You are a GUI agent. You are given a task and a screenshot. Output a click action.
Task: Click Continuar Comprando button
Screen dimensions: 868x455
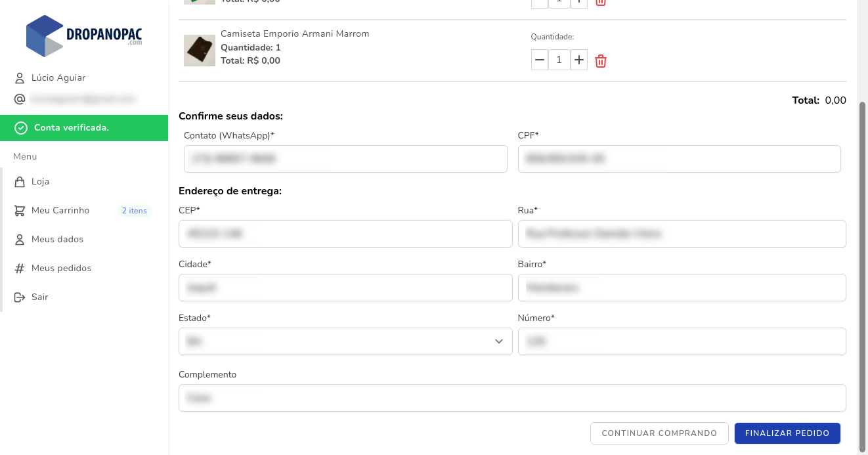pos(659,433)
